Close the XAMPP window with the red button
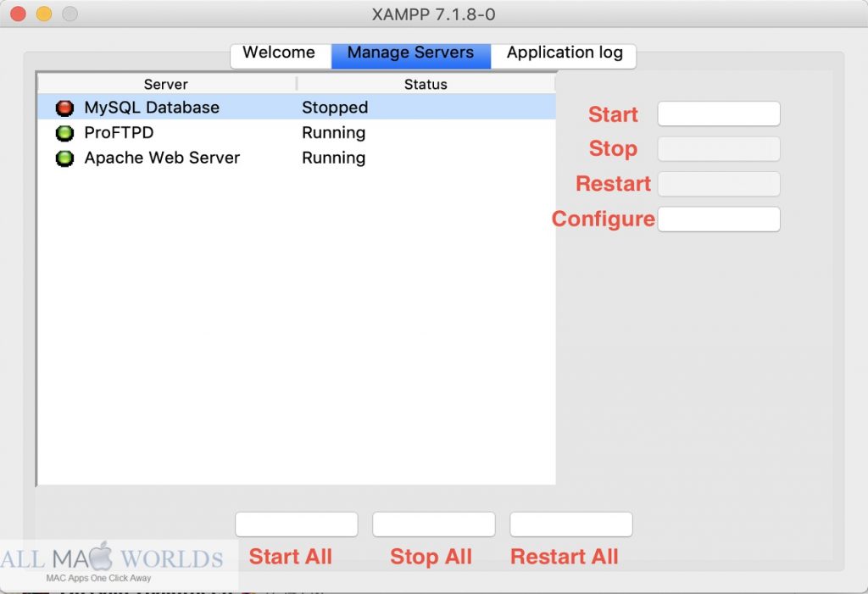 pyautogui.click(x=19, y=14)
